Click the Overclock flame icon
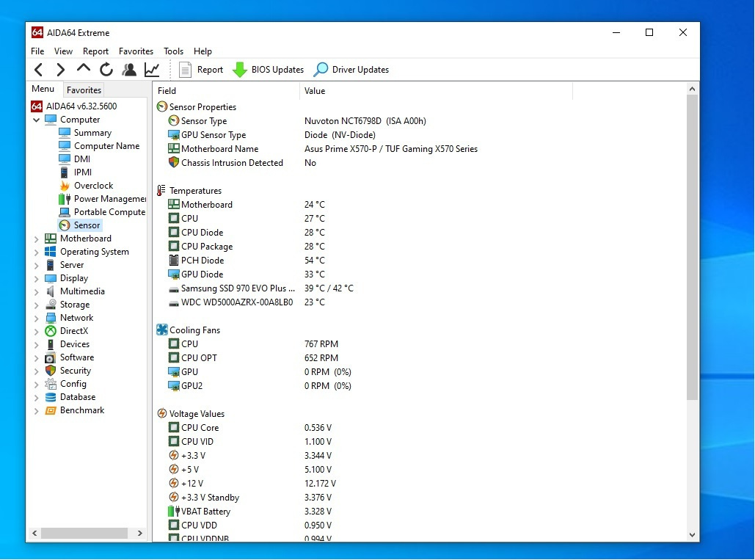The image size is (755, 560). (x=64, y=186)
